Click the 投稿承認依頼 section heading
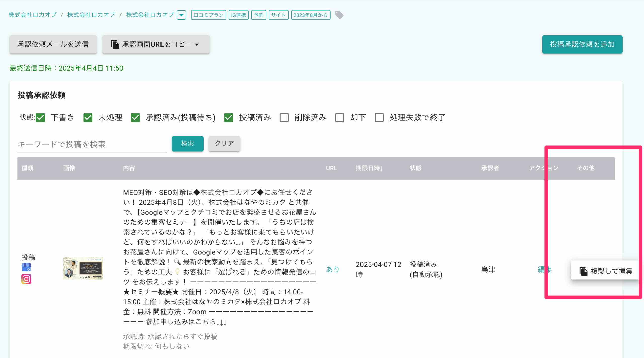The width and height of the screenshot is (644, 358). point(42,95)
